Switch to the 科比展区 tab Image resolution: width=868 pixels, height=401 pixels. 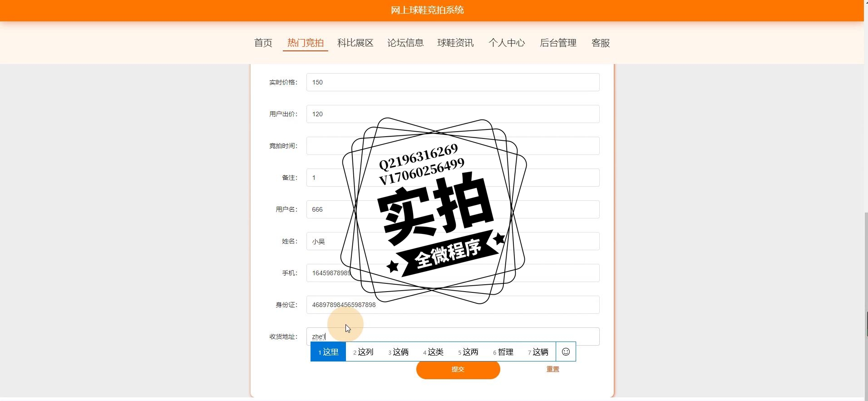coord(355,43)
